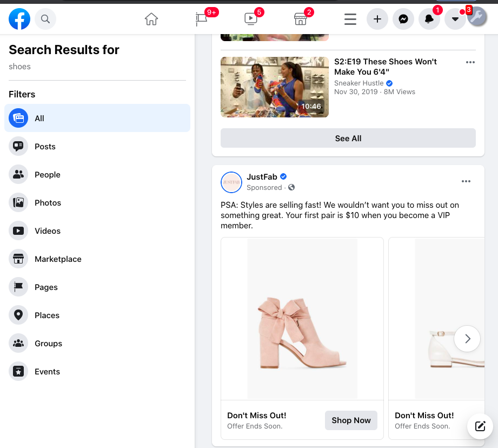498x448 pixels.
Task: Advance the product carousel with the arrow
Action: pos(467,338)
